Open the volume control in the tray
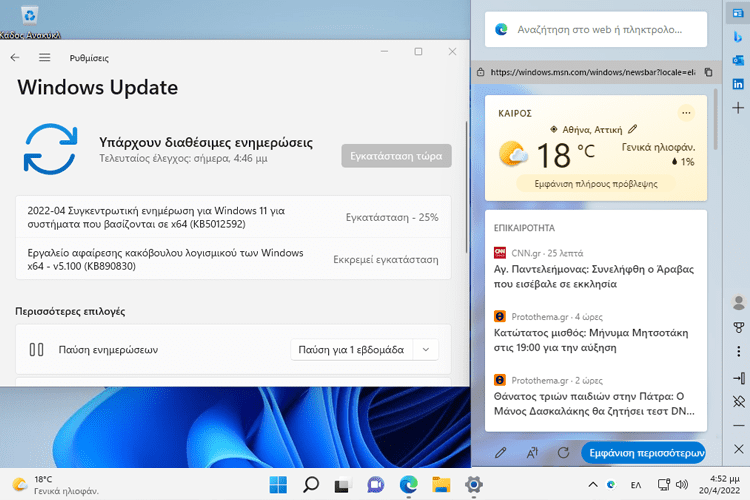Image resolution: width=750 pixels, height=500 pixels. (x=682, y=485)
